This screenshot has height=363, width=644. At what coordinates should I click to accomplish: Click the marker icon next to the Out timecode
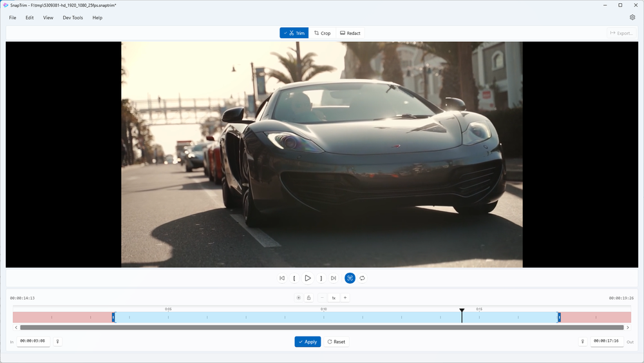pos(583,341)
